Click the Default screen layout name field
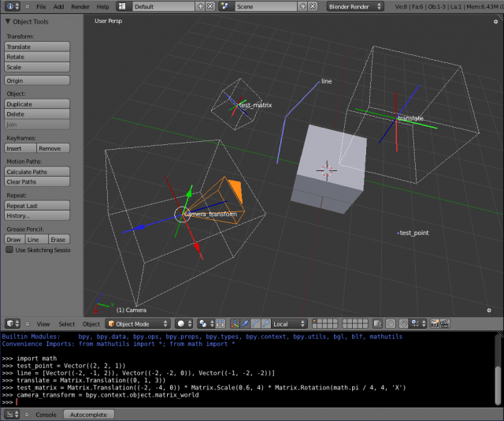 [163, 6]
